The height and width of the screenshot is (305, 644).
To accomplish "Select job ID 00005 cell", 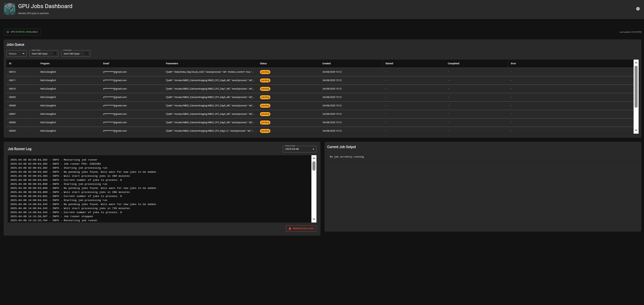I will pyautogui.click(x=12, y=131).
